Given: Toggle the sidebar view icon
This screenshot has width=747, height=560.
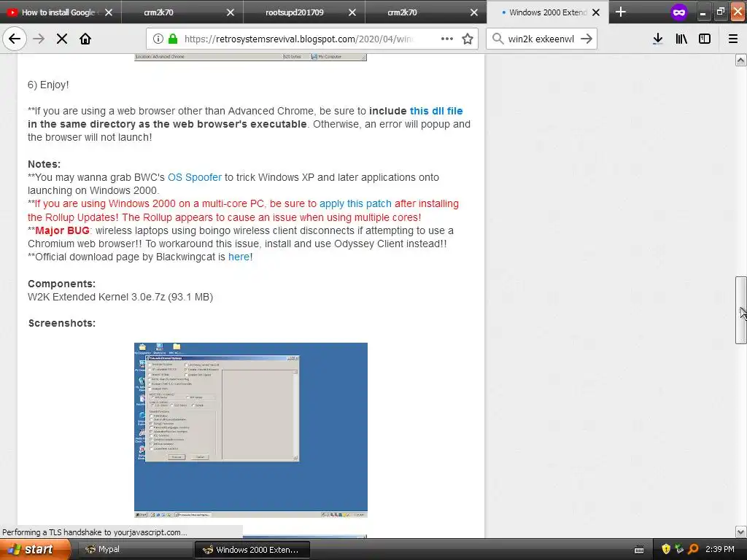Looking at the screenshot, I should (x=705, y=39).
